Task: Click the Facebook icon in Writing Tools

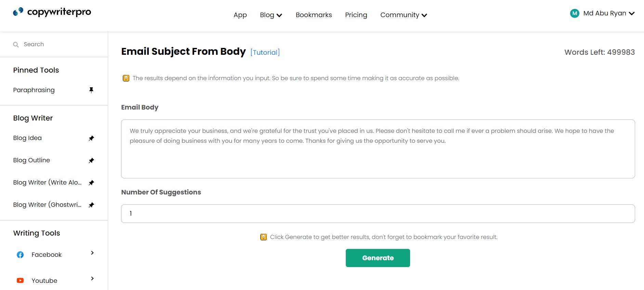Action: 20,255
